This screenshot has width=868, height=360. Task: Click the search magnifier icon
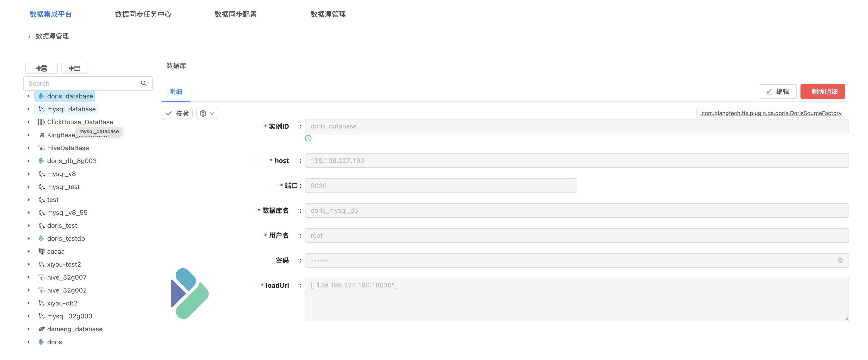[x=144, y=83]
